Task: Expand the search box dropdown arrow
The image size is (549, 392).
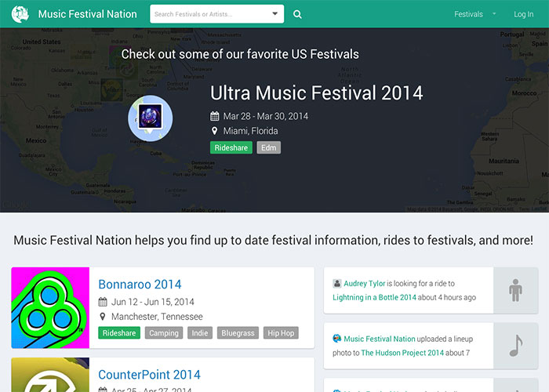Action: coord(274,13)
